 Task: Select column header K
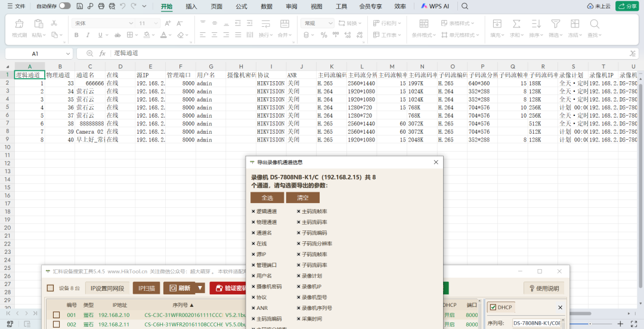pos(332,67)
